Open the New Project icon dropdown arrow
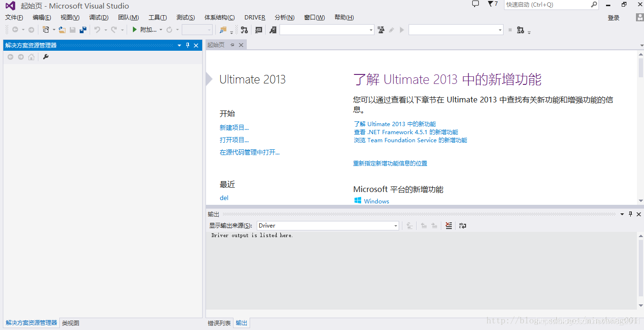 click(x=54, y=30)
